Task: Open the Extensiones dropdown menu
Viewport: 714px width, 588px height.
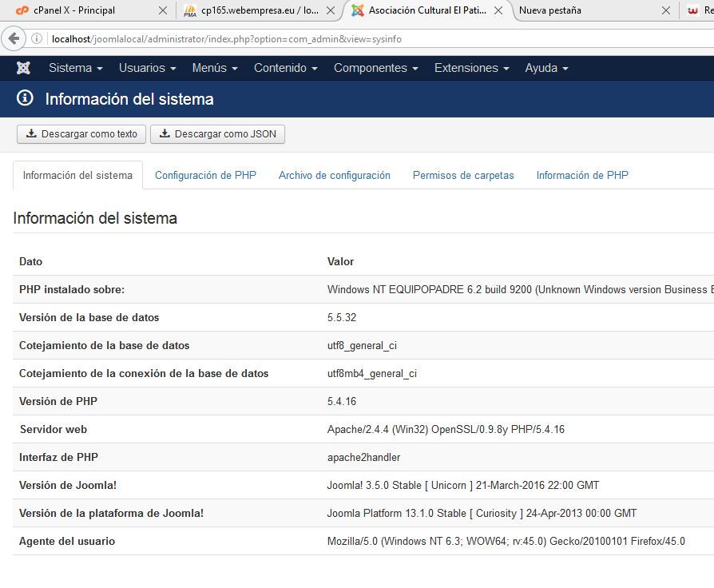Action: point(472,68)
